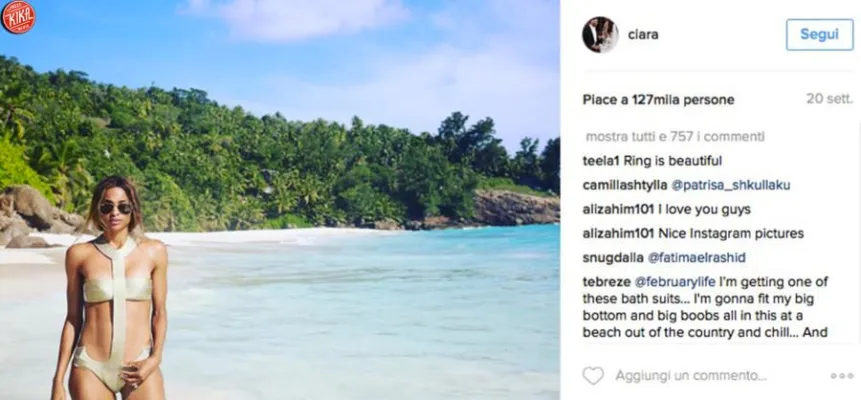Follow the account with the Segui button

coord(819,34)
